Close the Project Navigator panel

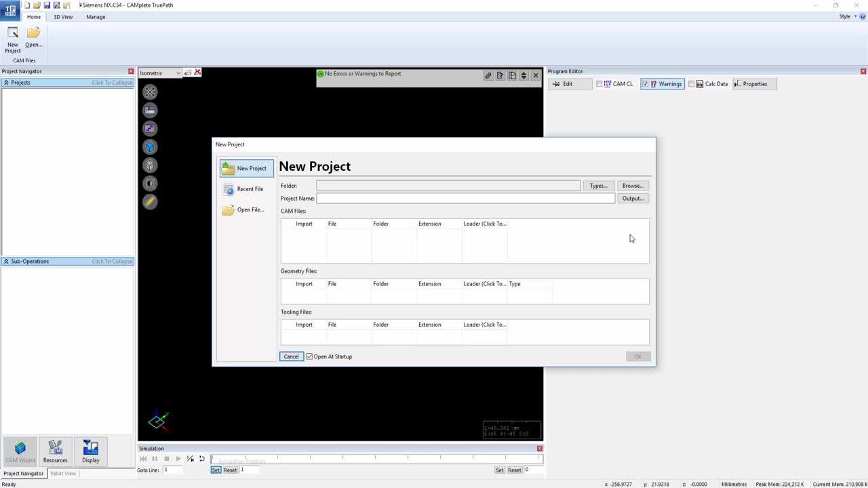pos(131,71)
